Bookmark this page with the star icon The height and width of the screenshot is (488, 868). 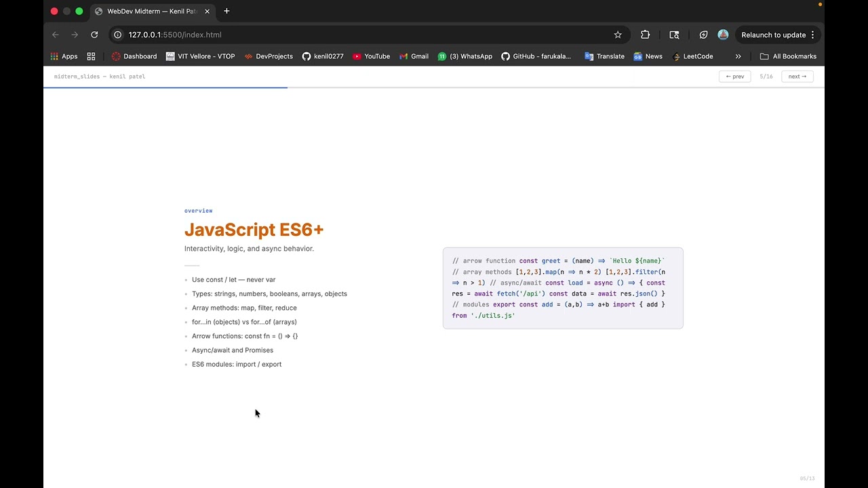(618, 35)
